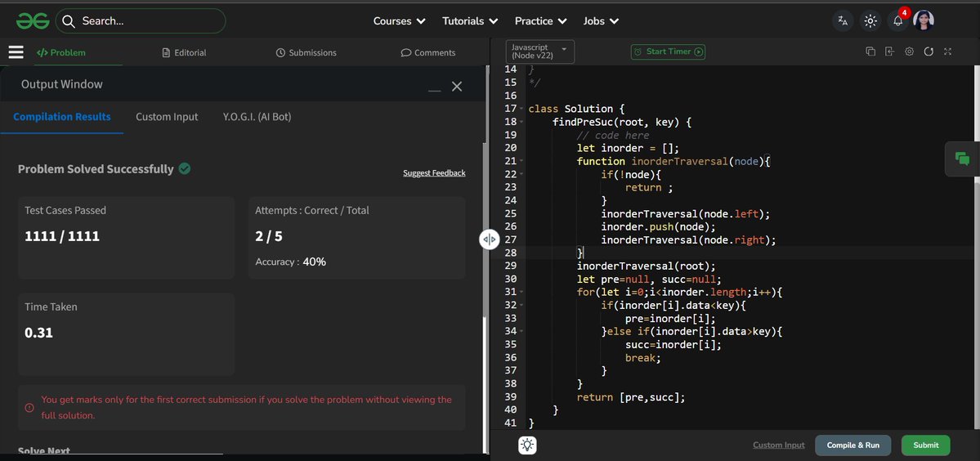Select the Compilation Results tab
This screenshot has width=980, height=461.
click(62, 117)
